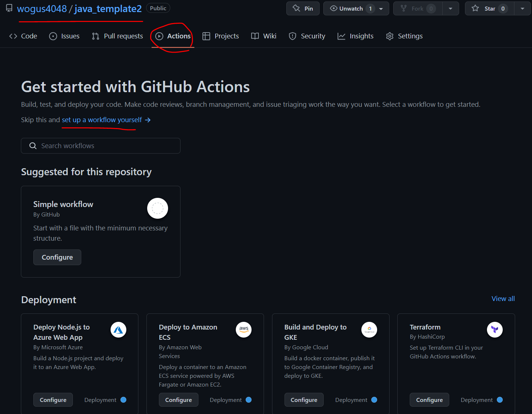Click the Star count badge showing 0
Image resolution: width=532 pixels, height=414 pixels.
(503, 8)
